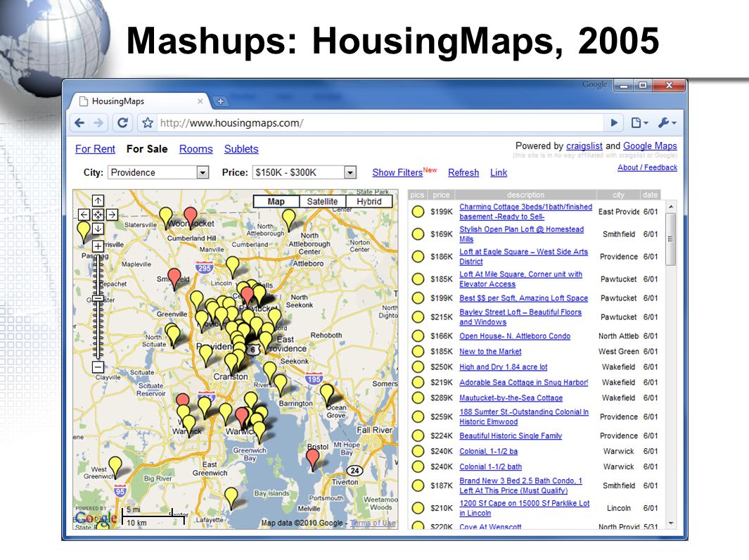Open the Beautiful Historic Single Family listing
The image size is (749, 560).
pyautogui.click(x=511, y=435)
